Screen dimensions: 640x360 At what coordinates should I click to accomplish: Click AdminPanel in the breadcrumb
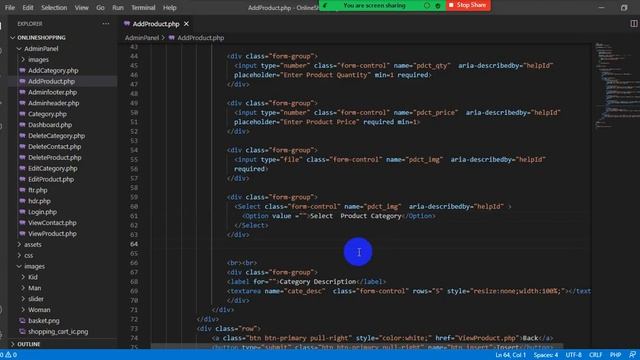142,38
